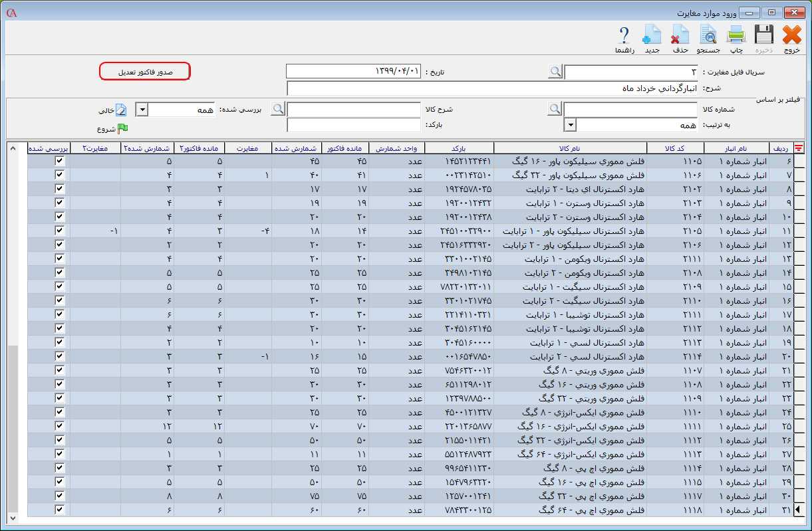The image size is (812, 531).
Task: Click the خالی (Clear) filter icon
Action: pos(120,110)
